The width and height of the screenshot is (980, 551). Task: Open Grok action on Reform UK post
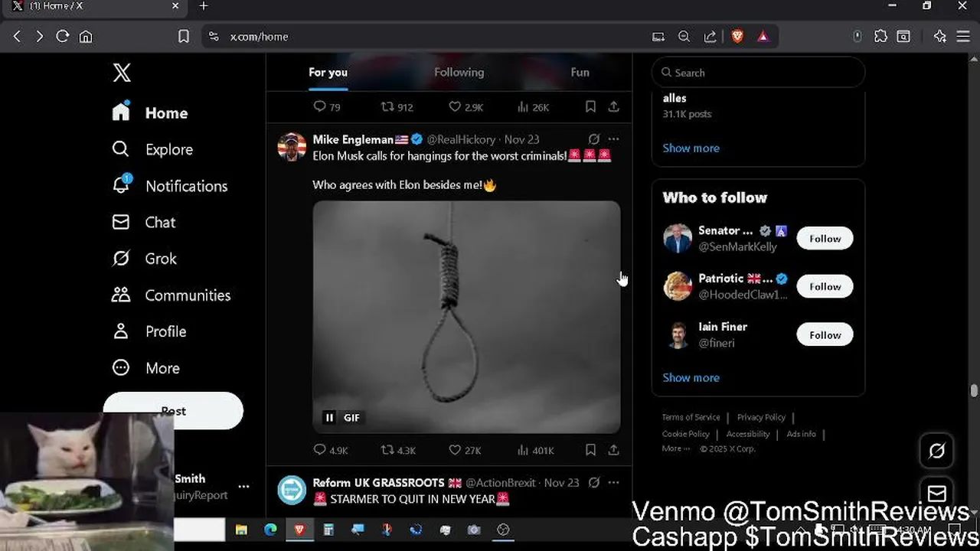(x=593, y=482)
